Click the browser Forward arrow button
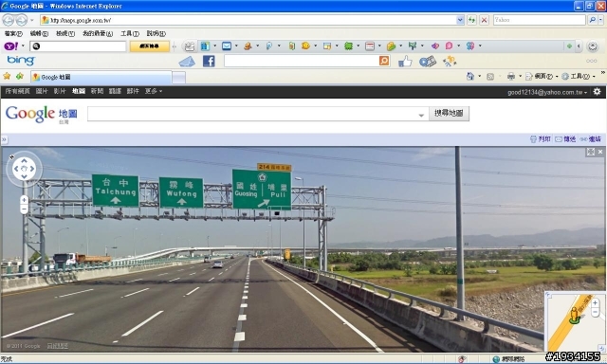 click(21, 20)
